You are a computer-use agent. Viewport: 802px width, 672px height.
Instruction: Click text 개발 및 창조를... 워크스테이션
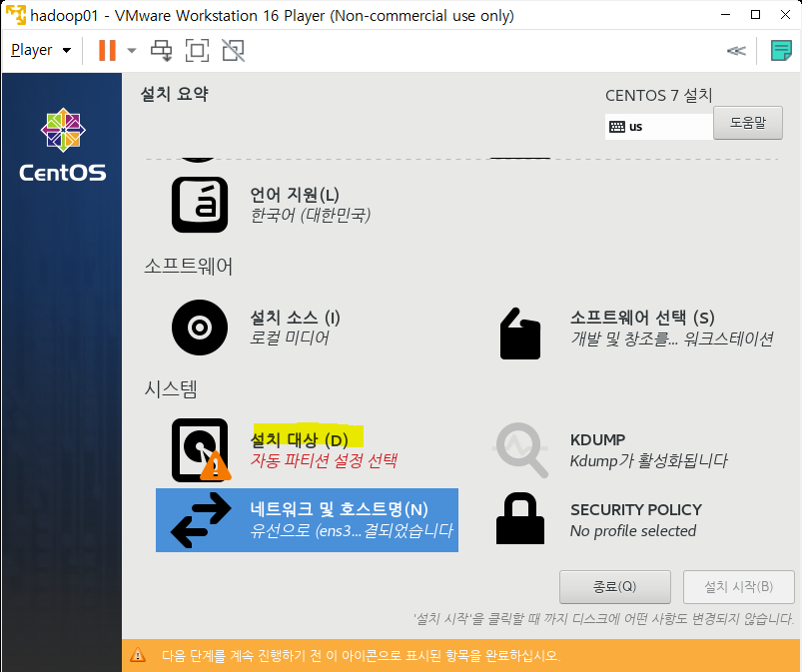click(x=671, y=338)
